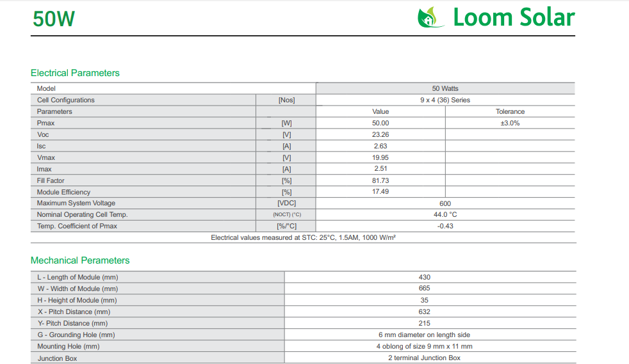Select the Mounting Hole oblong size description
The height and width of the screenshot is (364, 629).
click(x=424, y=346)
